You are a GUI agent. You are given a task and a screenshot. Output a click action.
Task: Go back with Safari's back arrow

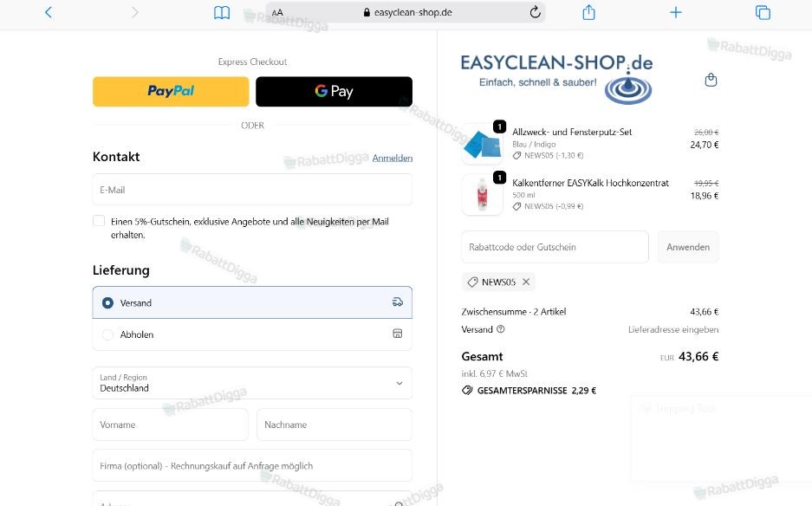click(49, 12)
